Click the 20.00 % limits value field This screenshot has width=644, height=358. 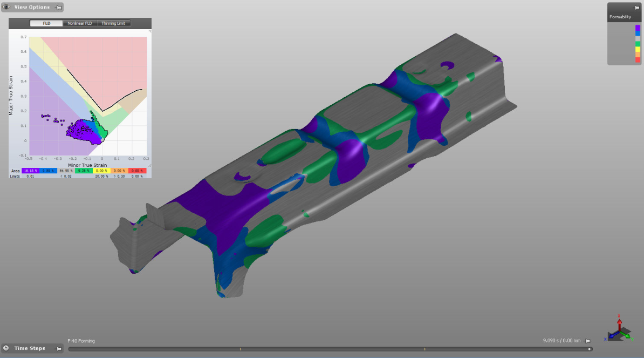tap(101, 177)
